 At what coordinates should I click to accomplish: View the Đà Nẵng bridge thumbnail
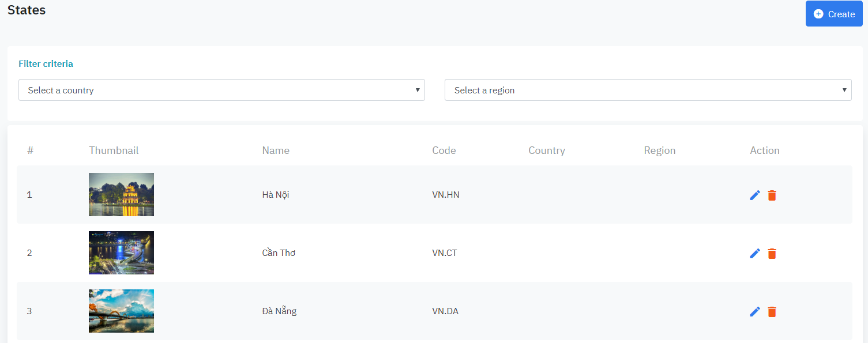[121, 311]
